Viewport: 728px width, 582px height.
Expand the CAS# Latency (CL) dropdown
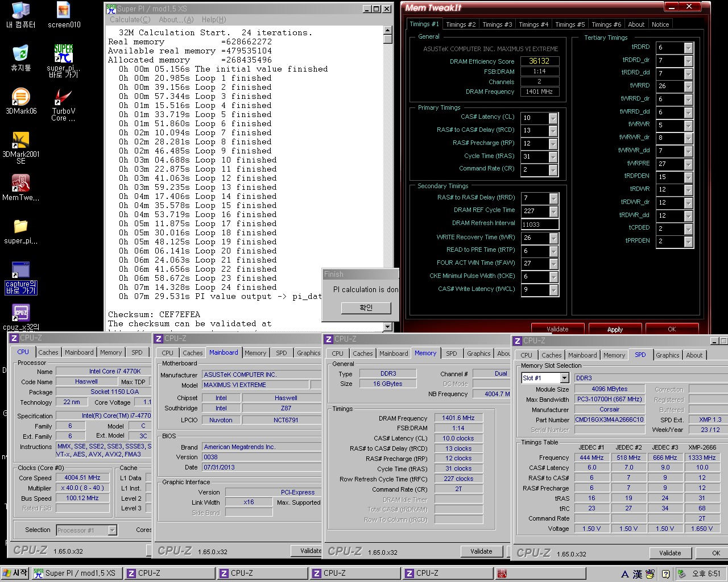(x=553, y=118)
